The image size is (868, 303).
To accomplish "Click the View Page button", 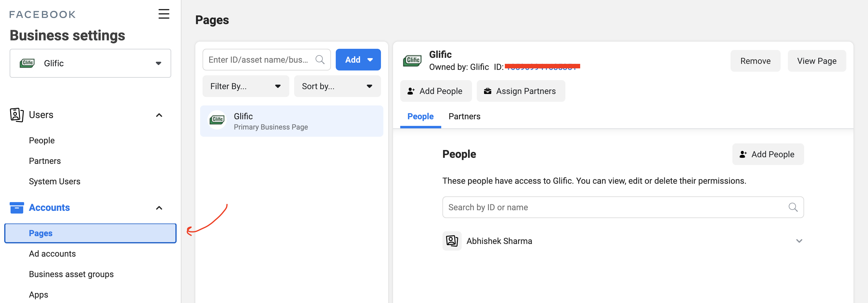I will [x=816, y=61].
